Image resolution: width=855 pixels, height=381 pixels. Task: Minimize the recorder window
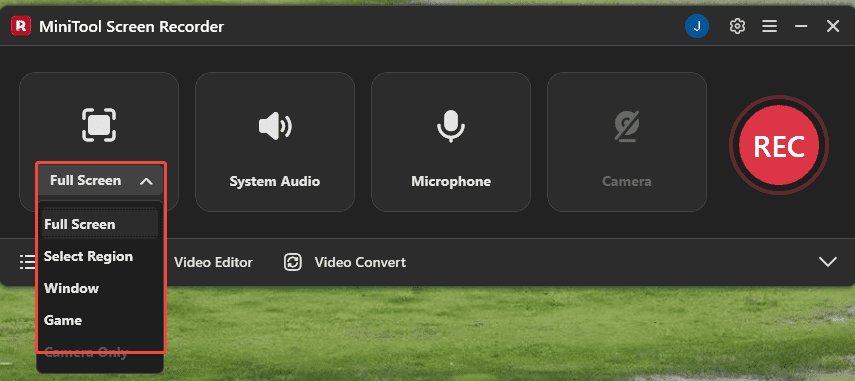coord(801,26)
